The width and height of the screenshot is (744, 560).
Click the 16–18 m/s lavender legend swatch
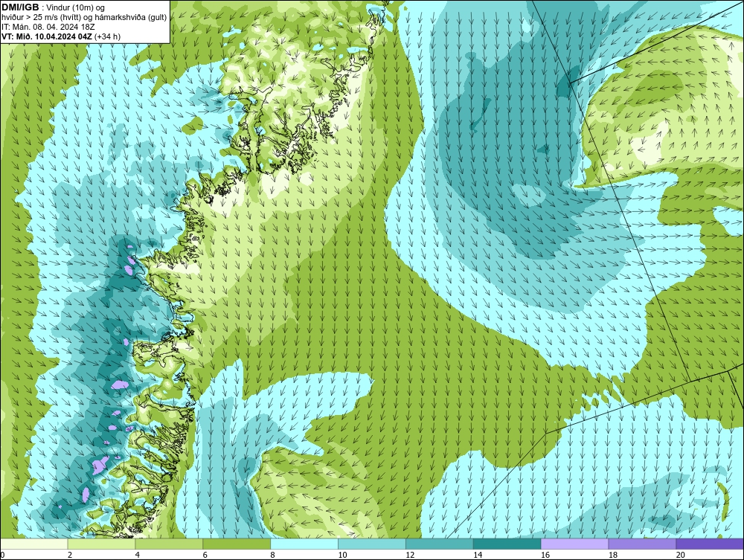coord(574,544)
